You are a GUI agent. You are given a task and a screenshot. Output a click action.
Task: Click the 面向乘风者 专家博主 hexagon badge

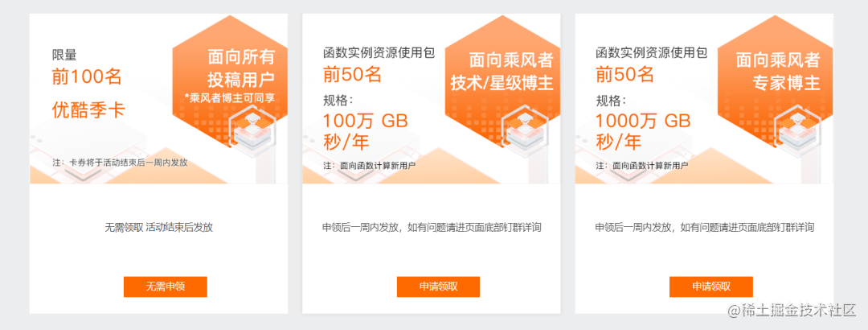pos(776,74)
